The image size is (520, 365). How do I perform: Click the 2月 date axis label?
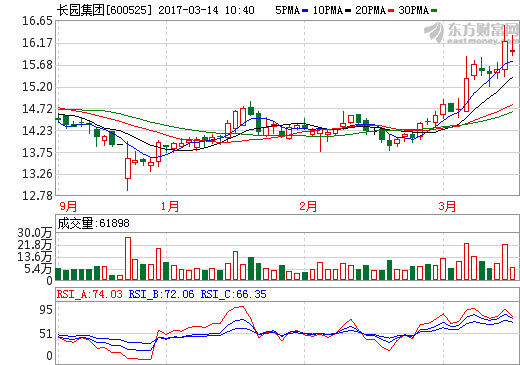(308, 206)
